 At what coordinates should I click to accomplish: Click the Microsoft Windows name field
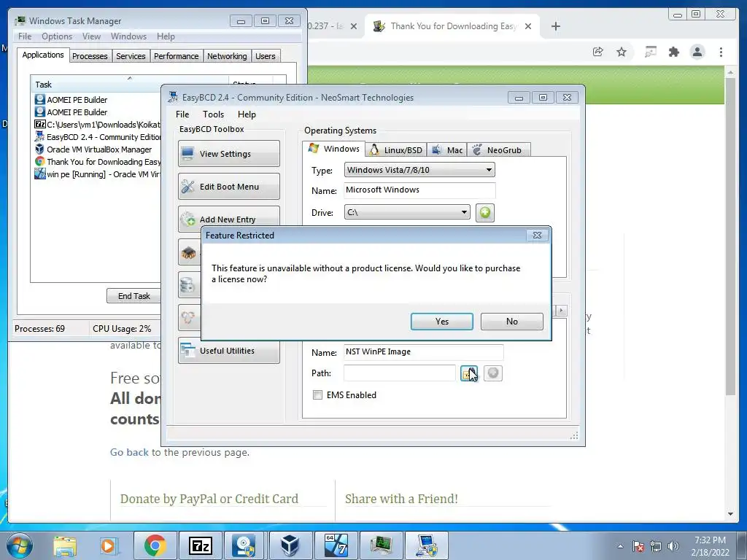pos(419,190)
